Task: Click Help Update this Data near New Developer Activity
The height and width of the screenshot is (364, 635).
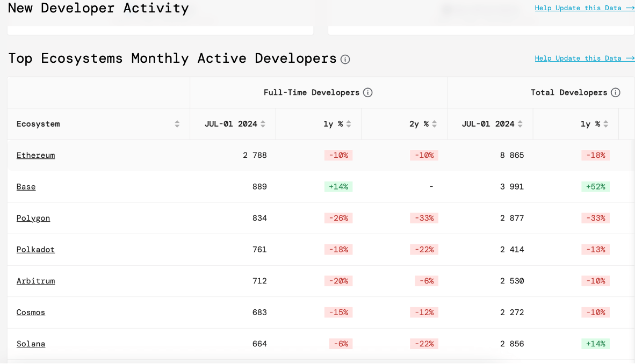Action: [584, 8]
